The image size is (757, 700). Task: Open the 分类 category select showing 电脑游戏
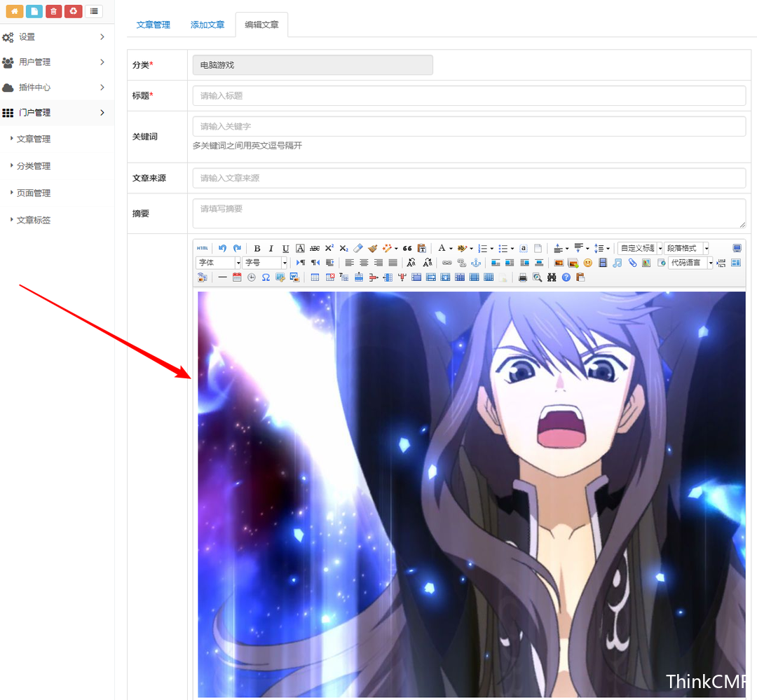[x=313, y=64]
